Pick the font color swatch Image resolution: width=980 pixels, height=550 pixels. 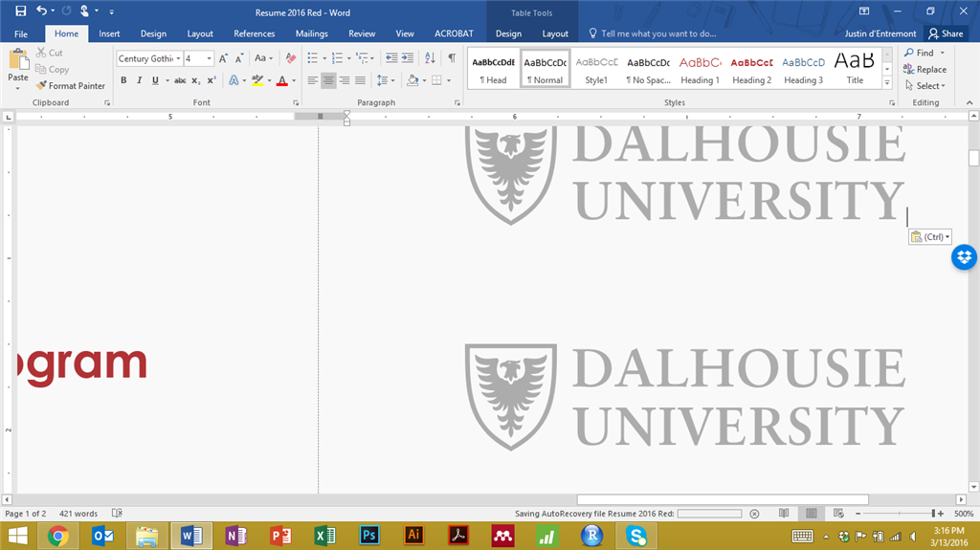[282, 80]
